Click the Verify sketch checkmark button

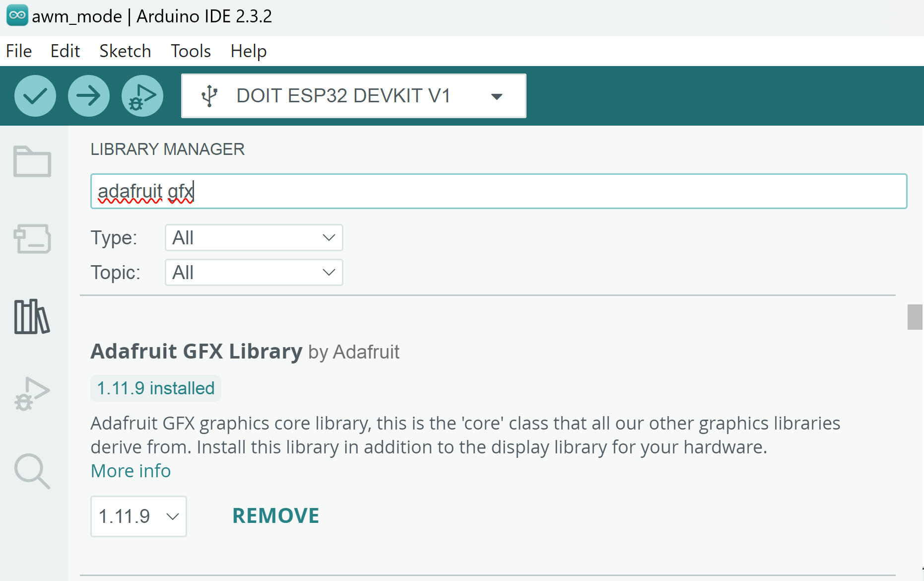[x=35, y=96]
